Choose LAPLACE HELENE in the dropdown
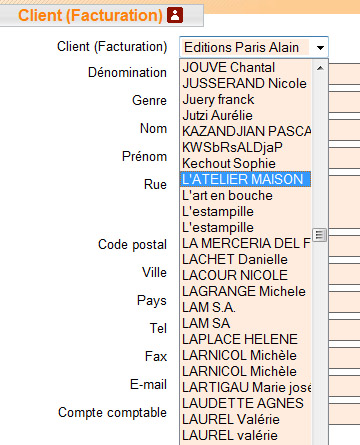This screenshot has width=360, height=445. [245, 339]
